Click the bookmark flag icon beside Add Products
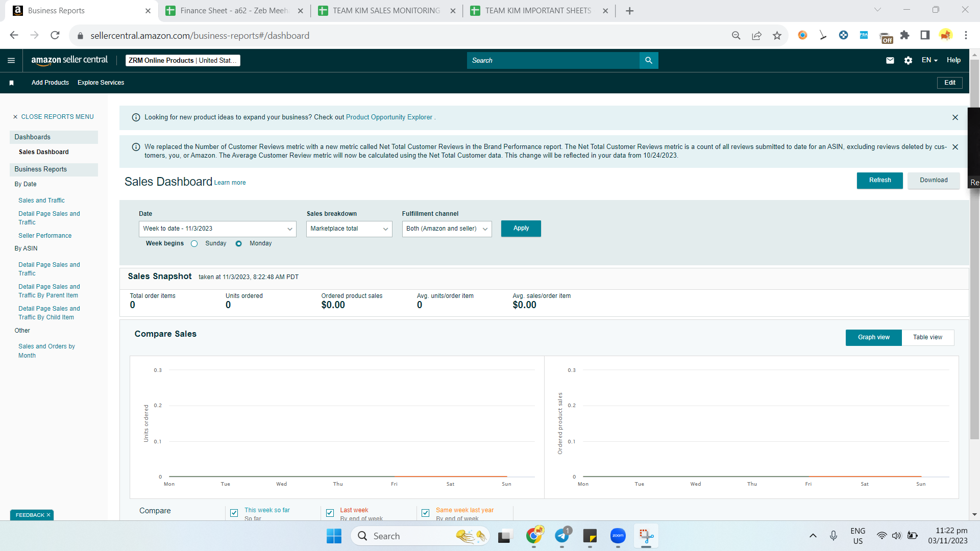Screen dimensions: 980x551 (11, 83)
